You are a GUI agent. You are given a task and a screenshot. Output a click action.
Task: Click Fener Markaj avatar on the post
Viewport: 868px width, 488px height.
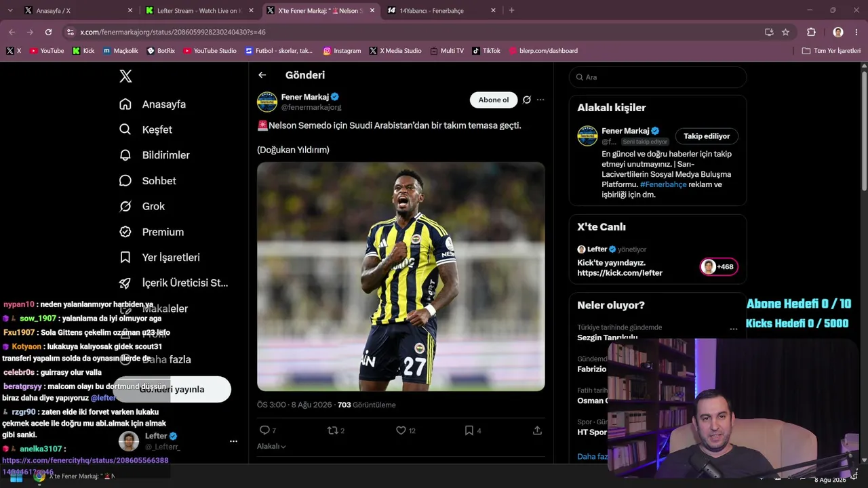pos(267,102)
